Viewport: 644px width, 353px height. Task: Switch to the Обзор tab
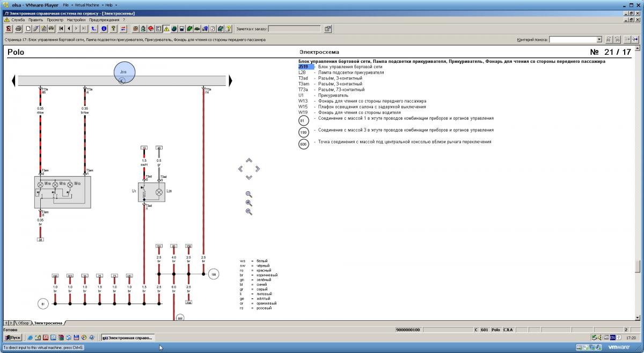[23, 323]
